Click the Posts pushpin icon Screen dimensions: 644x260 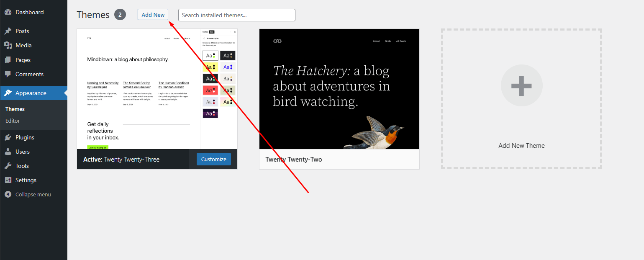pos(8,31)
